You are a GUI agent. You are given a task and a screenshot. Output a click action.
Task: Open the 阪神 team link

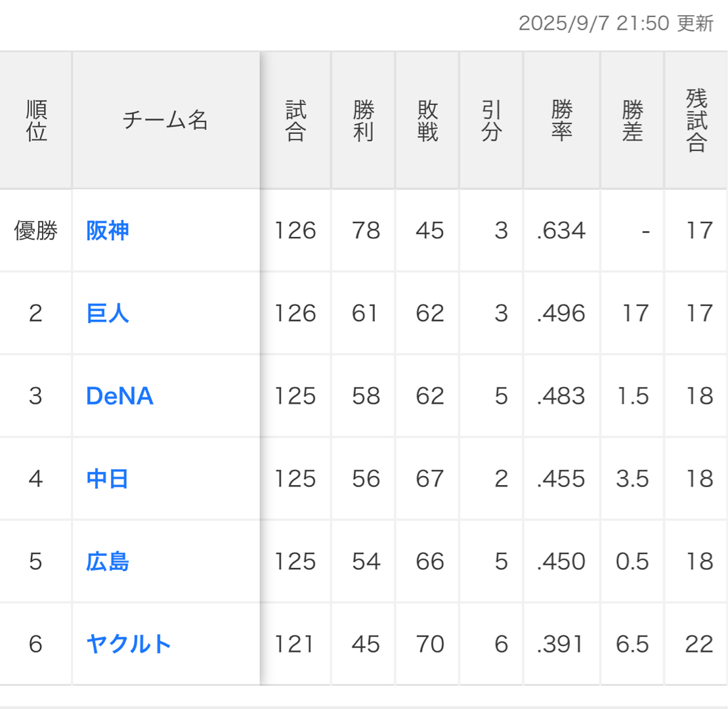click(108, 231)
